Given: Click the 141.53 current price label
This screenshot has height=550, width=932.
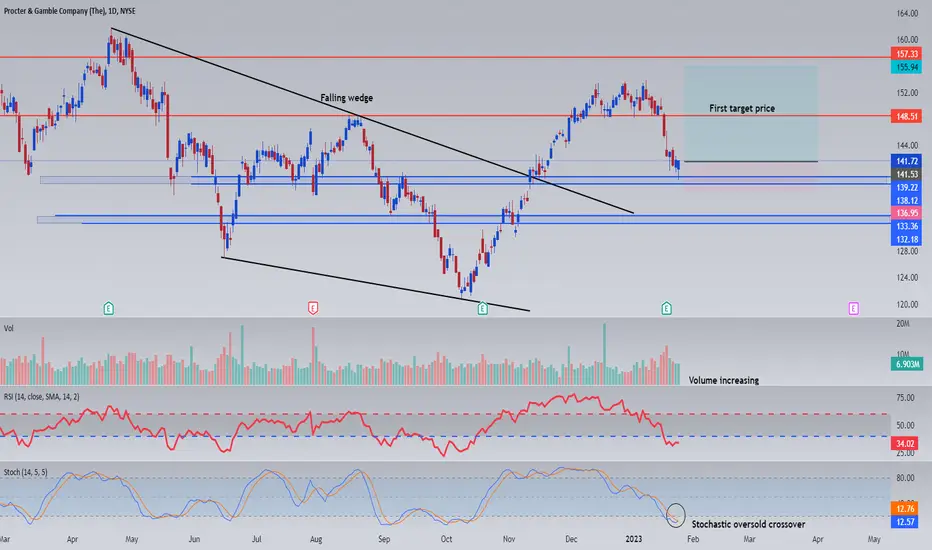Looking at the screenshot, I should coord(906,174).
